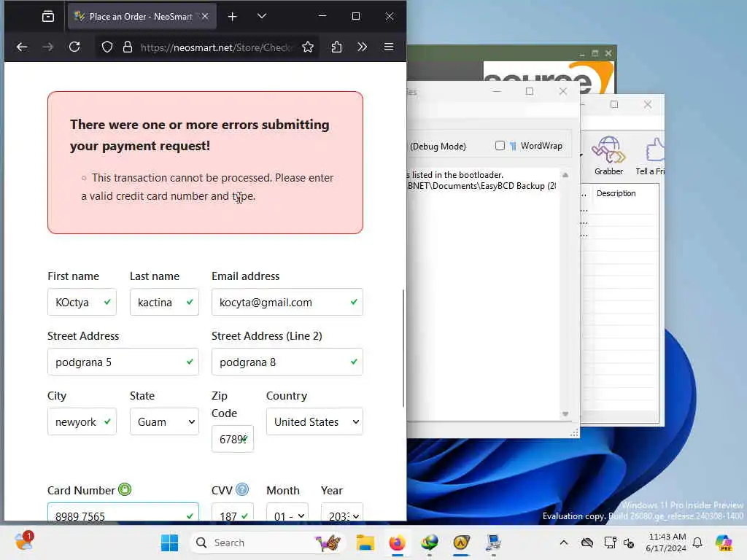Open the State dropdown showing Guam

pyautogui.click(x=164, y=421)
